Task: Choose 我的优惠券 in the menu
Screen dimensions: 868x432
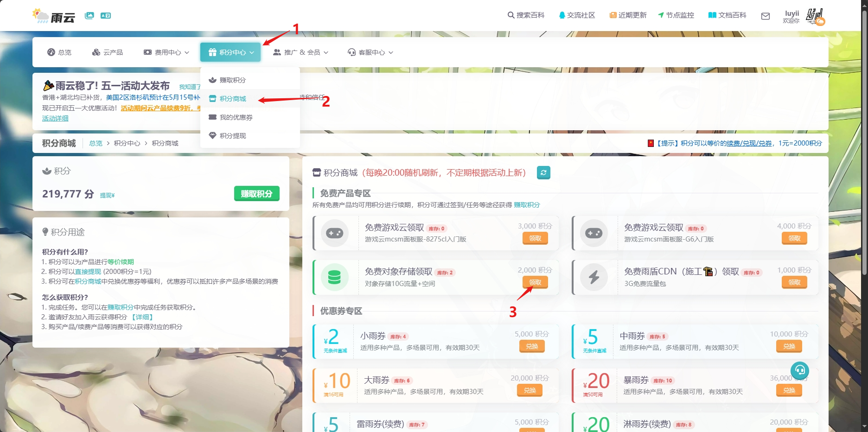Action: click(x=236, y=117)
